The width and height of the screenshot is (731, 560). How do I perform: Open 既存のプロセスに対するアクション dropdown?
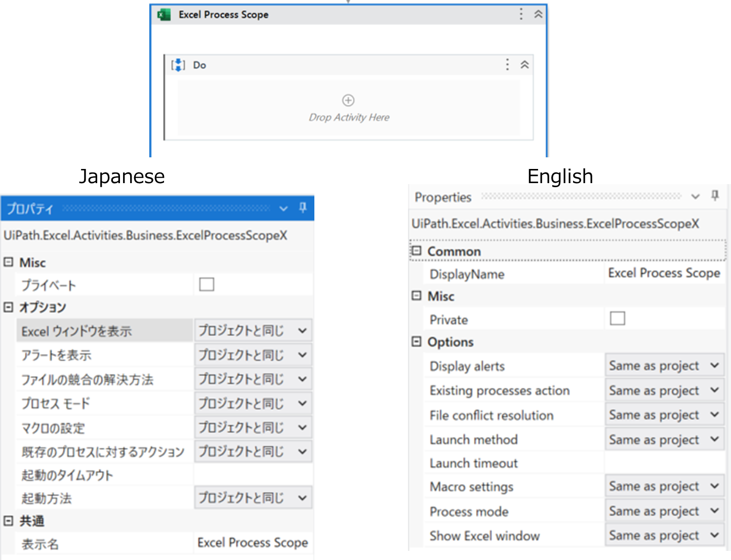coord(253,451)
